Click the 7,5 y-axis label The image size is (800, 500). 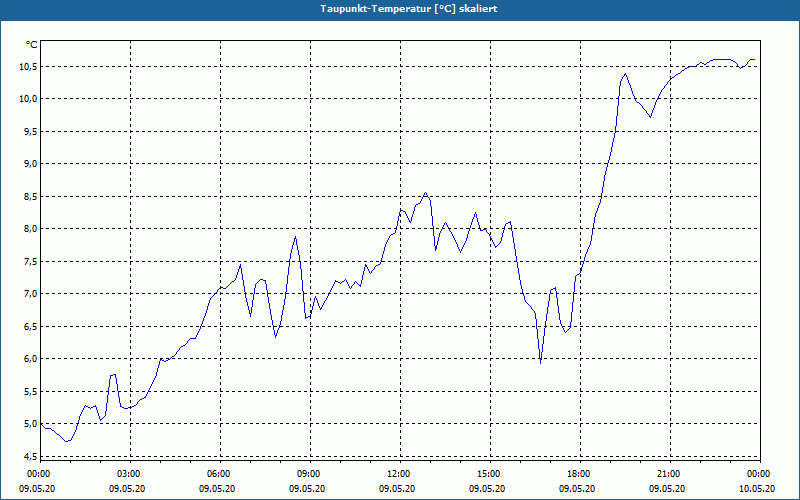pyautogui.click(x=31, y=261)
